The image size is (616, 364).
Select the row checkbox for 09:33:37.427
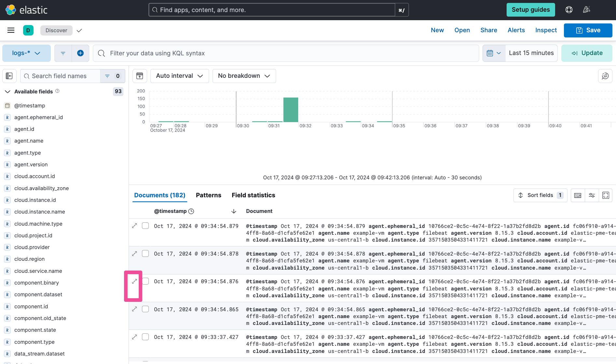[x=146, y=337]
